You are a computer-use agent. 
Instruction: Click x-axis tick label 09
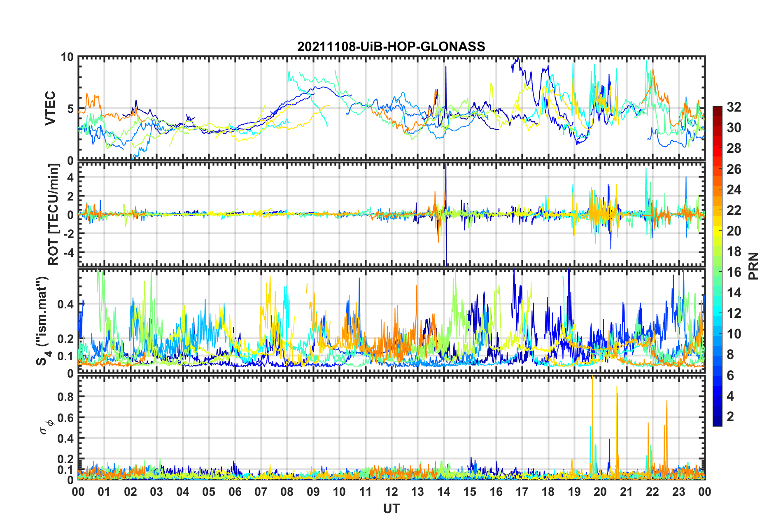tap(313, 492)
